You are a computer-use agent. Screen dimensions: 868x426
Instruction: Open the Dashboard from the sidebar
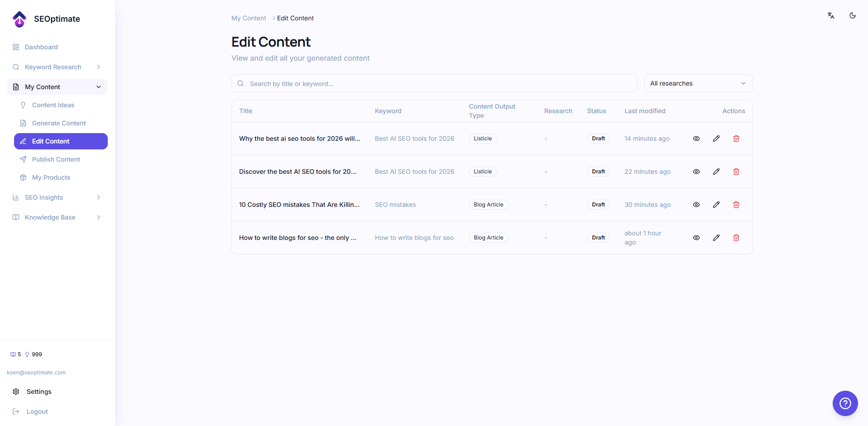[x=41, y=47]
